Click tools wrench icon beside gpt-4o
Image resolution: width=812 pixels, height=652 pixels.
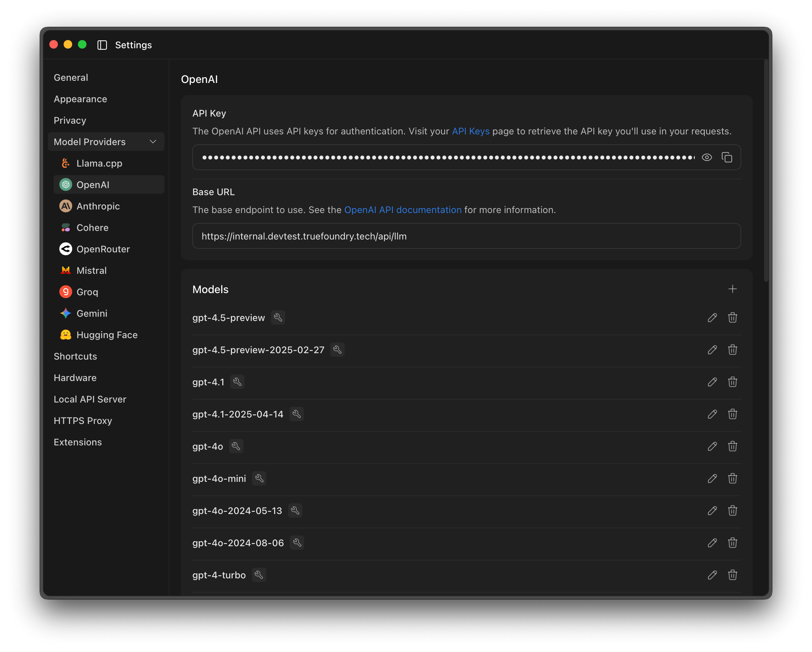click(236, 446)
